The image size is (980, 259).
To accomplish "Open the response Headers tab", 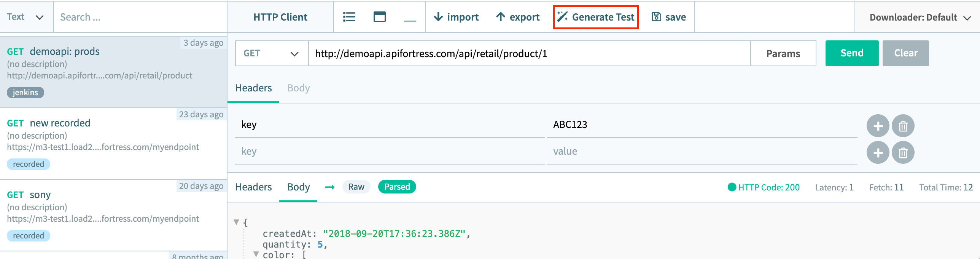I will 253,187.
